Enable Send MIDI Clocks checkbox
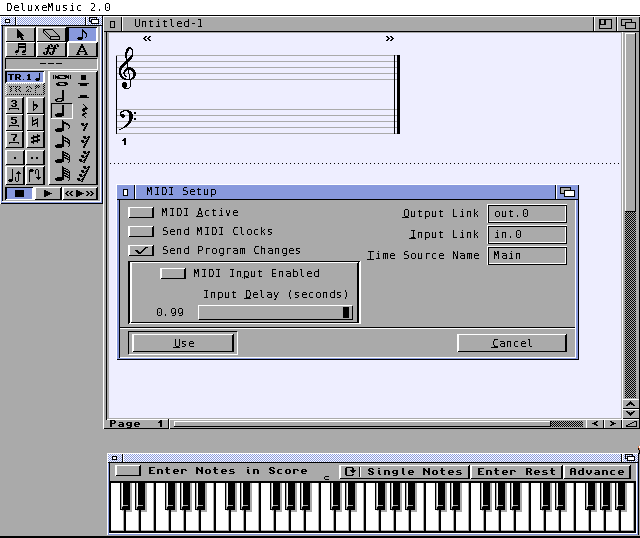 pos(141,231)
